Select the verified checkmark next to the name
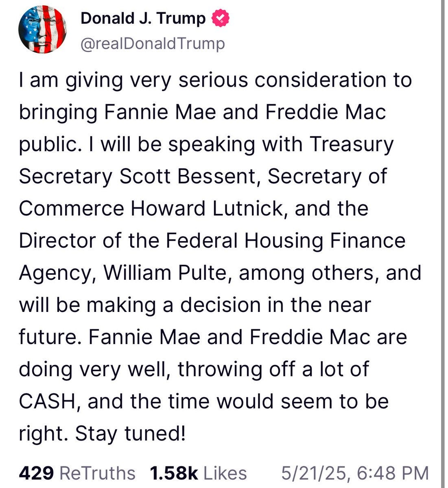448x488 pixels. coord(220,18)
